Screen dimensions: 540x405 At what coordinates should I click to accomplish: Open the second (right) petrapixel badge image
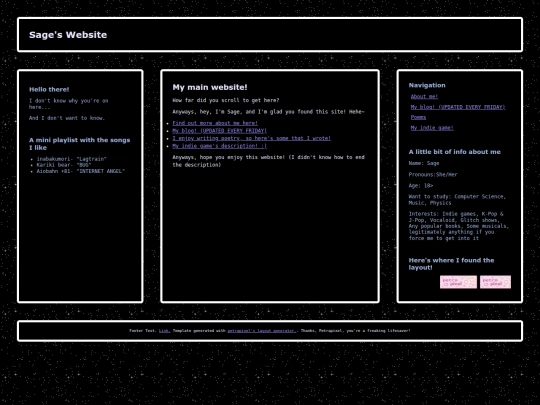tap(495, 282)
